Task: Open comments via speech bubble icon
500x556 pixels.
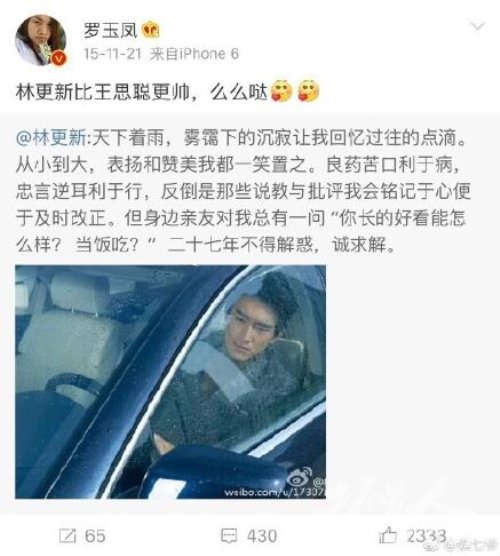Action: point(229,536)
